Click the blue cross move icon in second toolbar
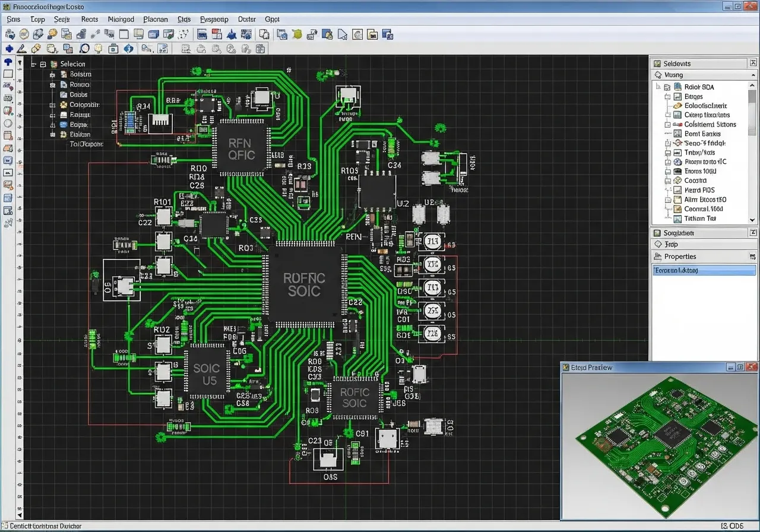The image size is (760, 532). tap(9, 49)
